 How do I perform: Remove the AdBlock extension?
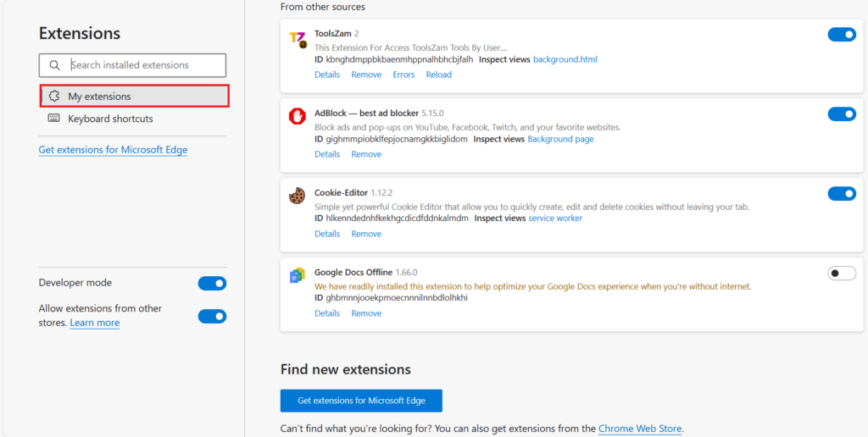(366, 154)
